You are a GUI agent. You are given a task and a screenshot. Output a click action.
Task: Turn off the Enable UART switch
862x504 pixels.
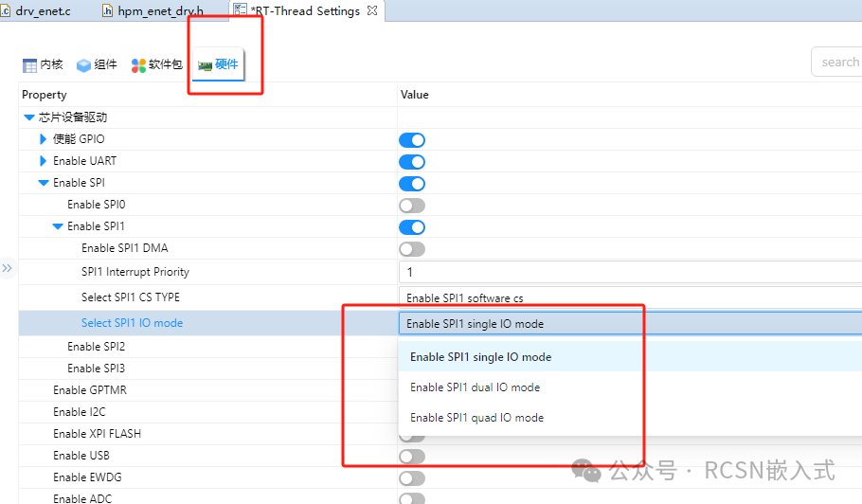click(411, 162)
